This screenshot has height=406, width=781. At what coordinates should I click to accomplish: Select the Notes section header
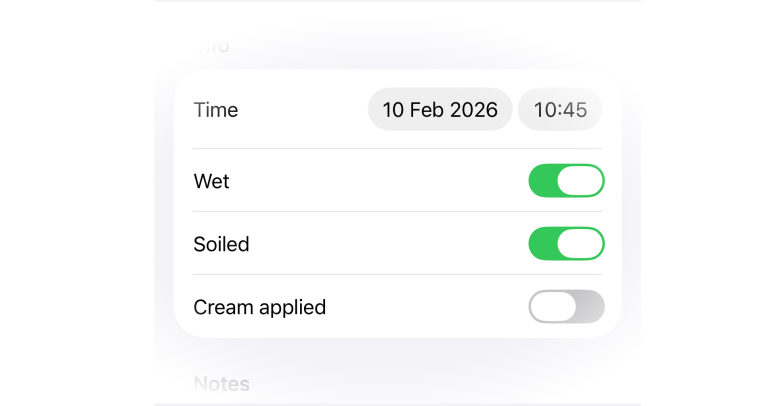point(222,383)
